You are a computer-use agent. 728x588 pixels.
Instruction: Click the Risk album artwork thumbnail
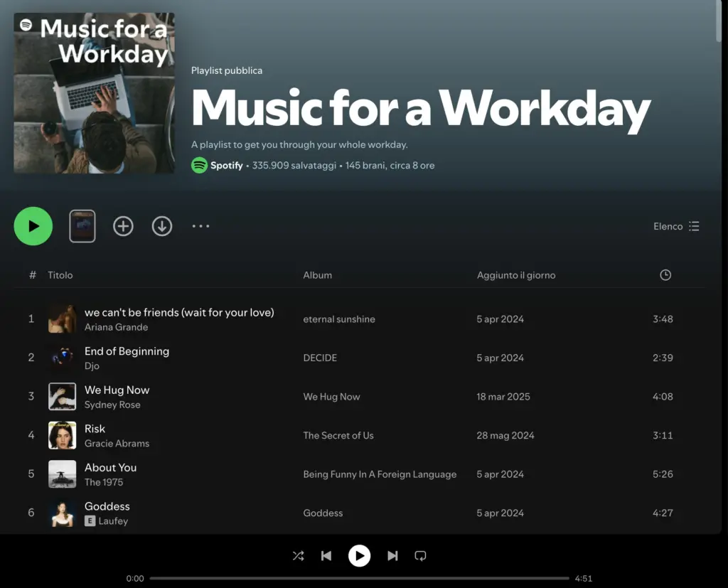pyautogui.click(x=62, y=435)
